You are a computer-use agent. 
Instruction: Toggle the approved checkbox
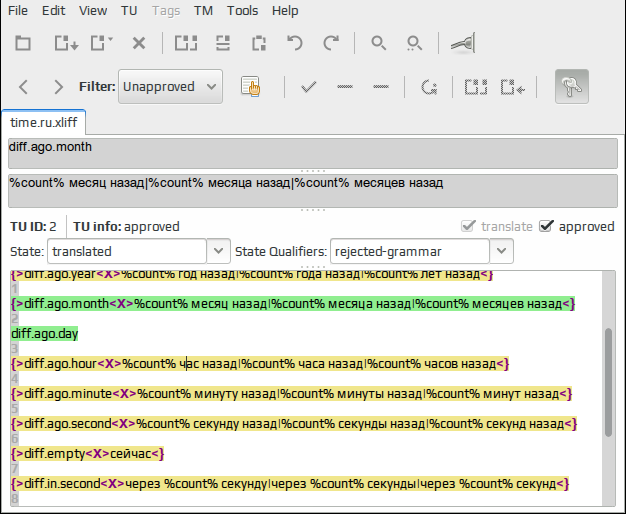coord(546,226)
